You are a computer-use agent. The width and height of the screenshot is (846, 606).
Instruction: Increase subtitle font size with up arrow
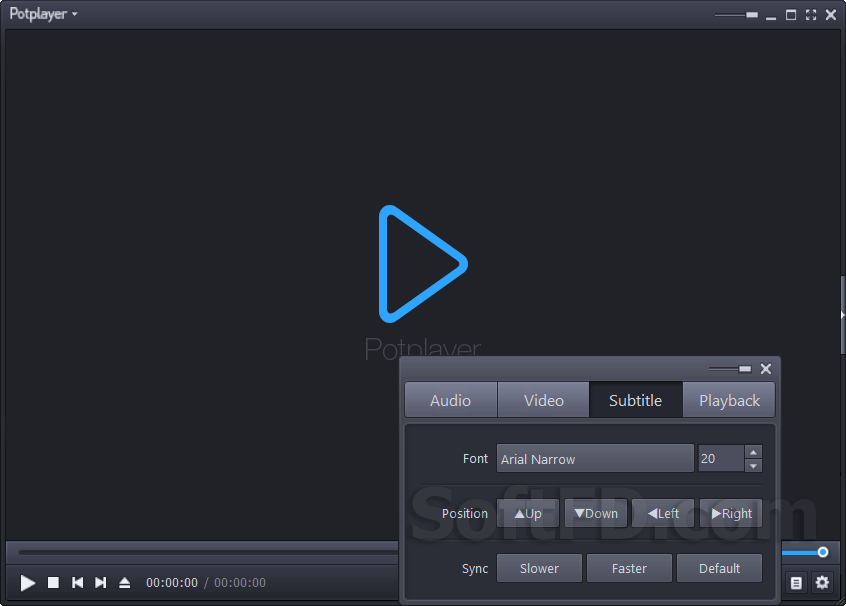(x=753, y=452)
